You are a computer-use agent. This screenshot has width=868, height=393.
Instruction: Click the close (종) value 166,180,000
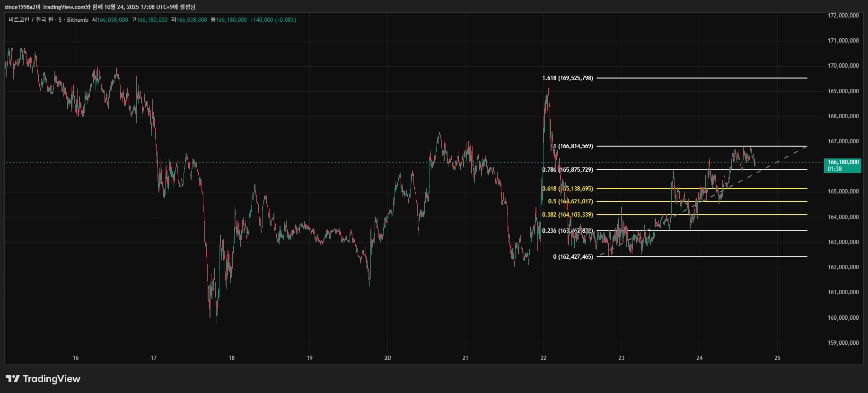(x=231, y=20)
